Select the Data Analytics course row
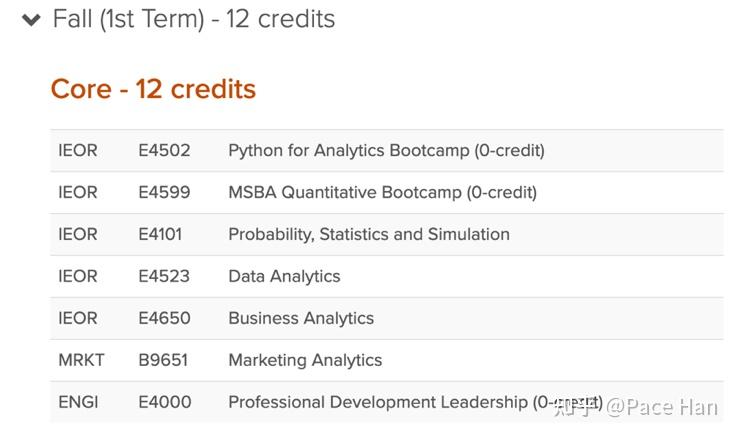This screenshot has width=737, height=437. (x=387, y=276)
